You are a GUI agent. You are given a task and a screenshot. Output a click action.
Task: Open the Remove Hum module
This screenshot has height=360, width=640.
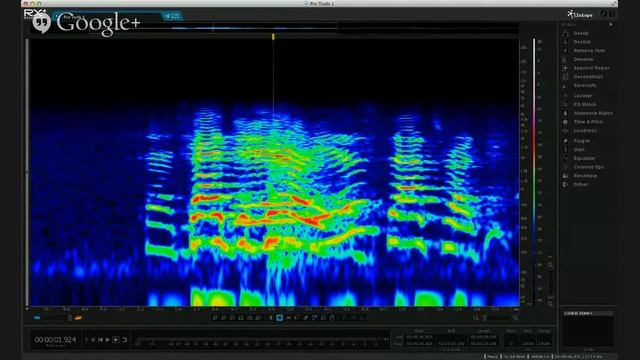coord(589,51)
